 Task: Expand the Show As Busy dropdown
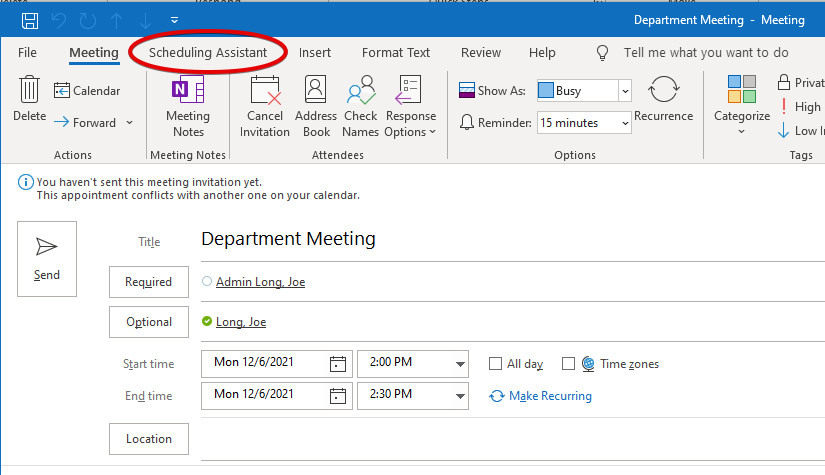pyautogui.click(x=625, y=91)
